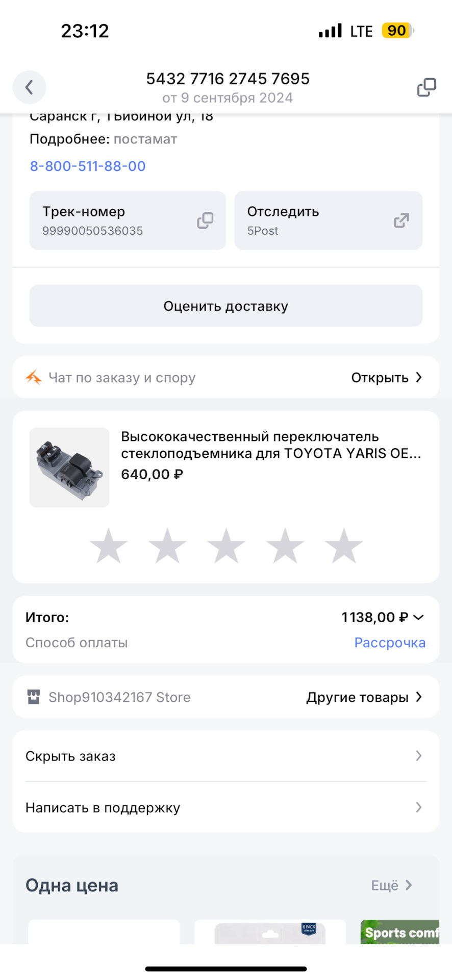Select Скрыть заказ option
The image size is (452, 980).
(225, 756)
